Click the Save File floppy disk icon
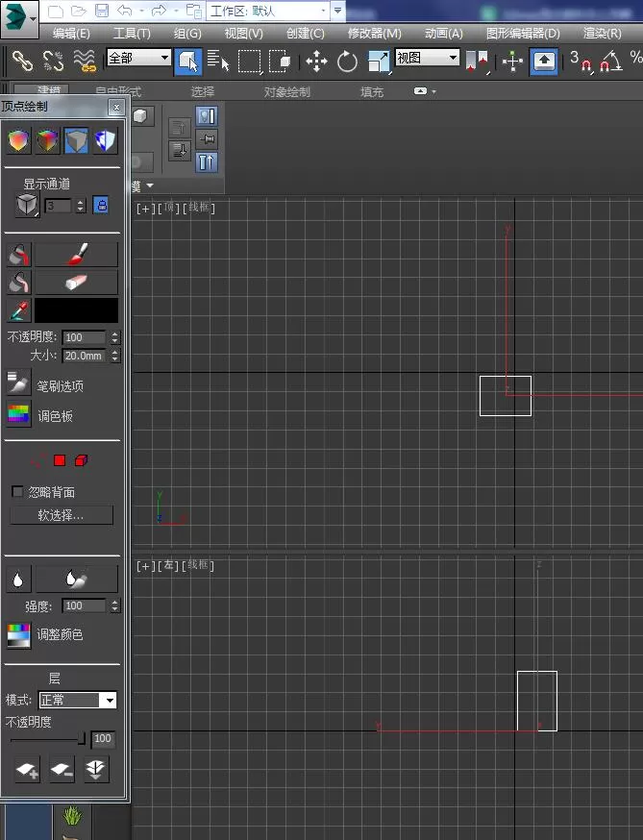Screen dimensions: 643x840 (102, 11)
